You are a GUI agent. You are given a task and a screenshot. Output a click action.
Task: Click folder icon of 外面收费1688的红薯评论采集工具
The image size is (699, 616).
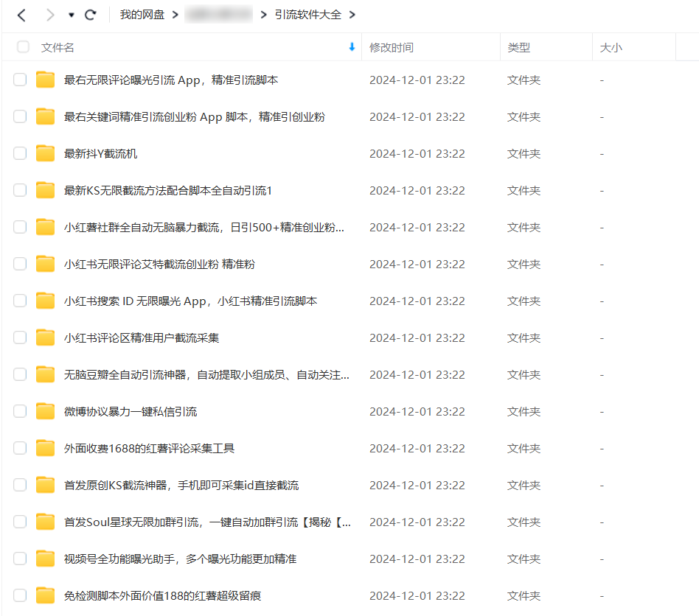click(x=45, y=448)
